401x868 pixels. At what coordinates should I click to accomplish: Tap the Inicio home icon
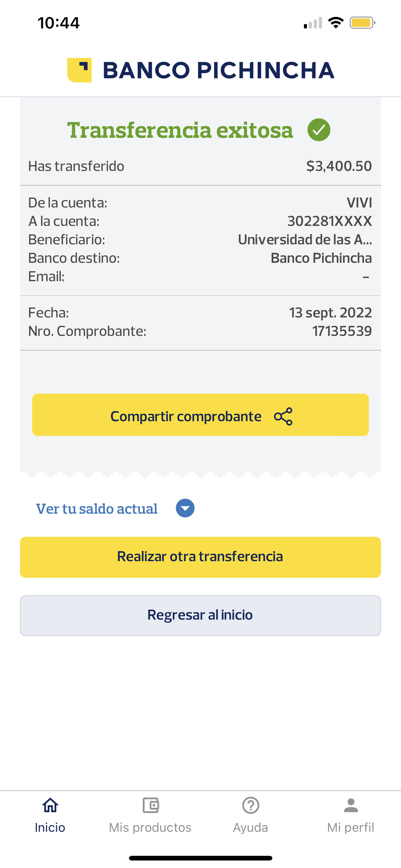[x=50, y=806]
